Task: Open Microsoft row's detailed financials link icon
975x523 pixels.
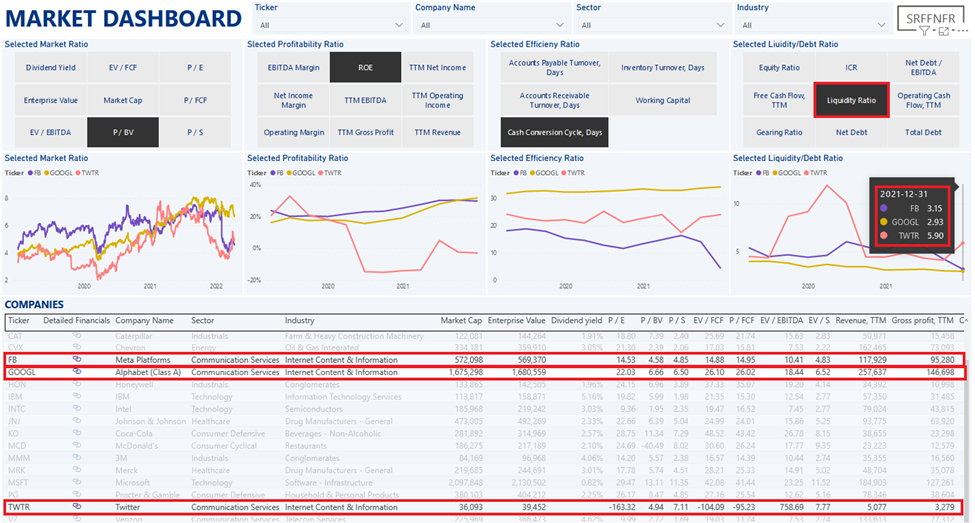Action: (x=77, y=483)
